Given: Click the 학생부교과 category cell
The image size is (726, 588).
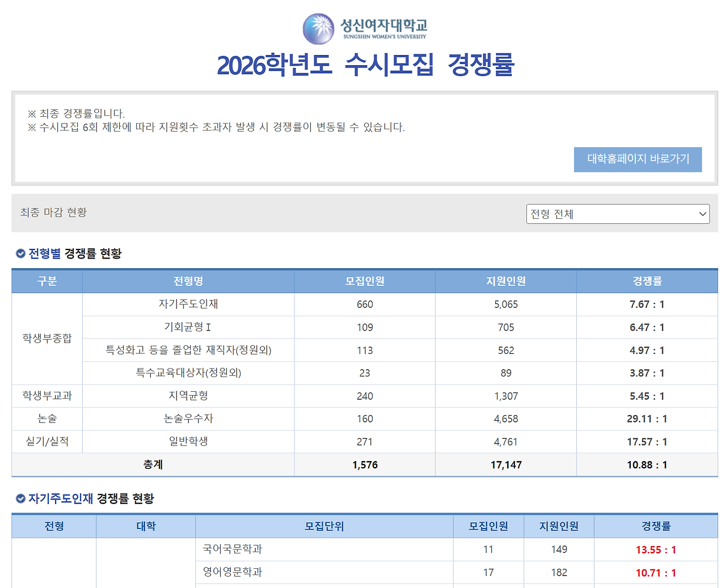Looking at the screenshot, I should (x=47, y=396).
